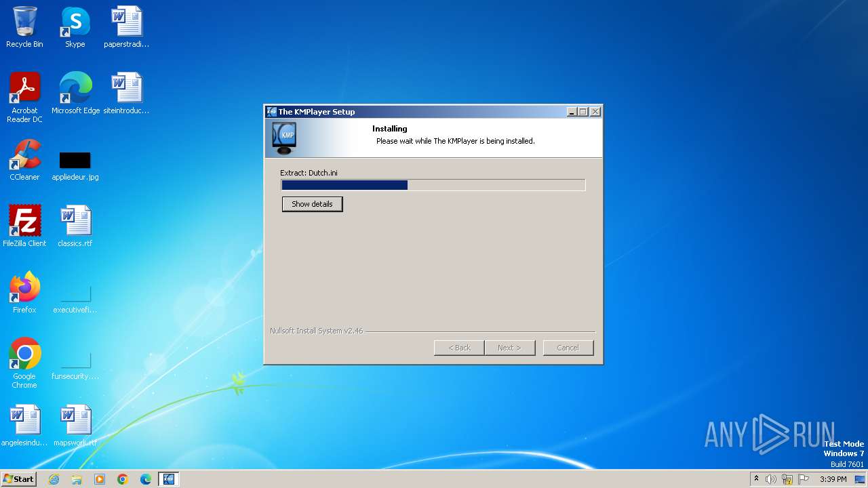Click the disabled Next button
Screen dimensions: 868x488
[x=510, y=348]
